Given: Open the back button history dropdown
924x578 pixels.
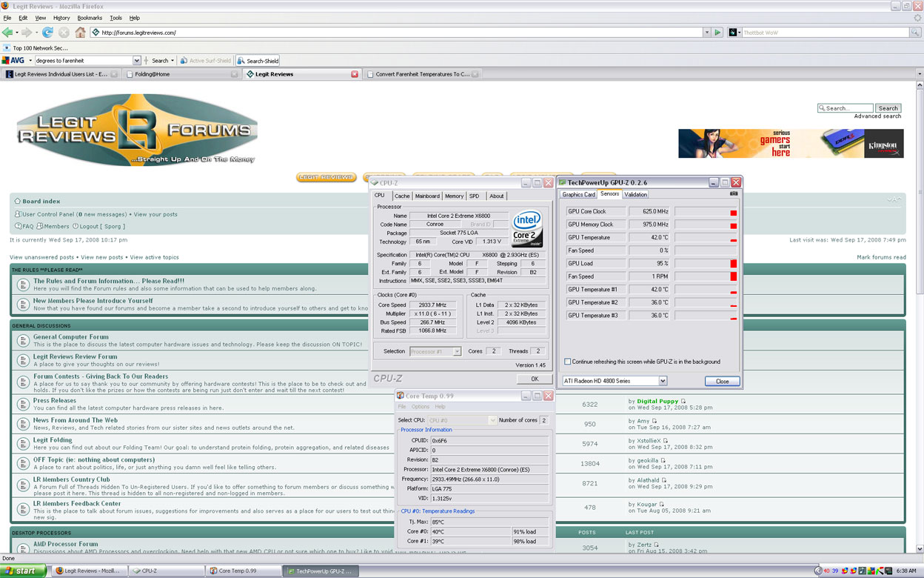Looking at the screenshot, I should pos(17,33).
